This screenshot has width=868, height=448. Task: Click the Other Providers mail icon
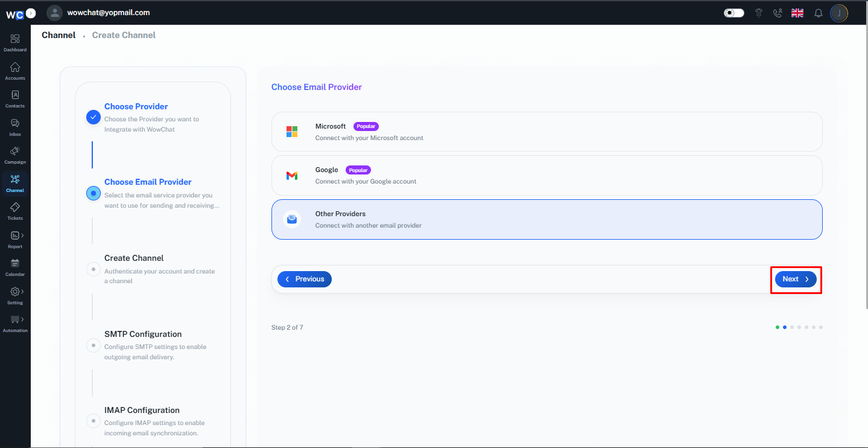pyautogui.click(x=292, y=219)
